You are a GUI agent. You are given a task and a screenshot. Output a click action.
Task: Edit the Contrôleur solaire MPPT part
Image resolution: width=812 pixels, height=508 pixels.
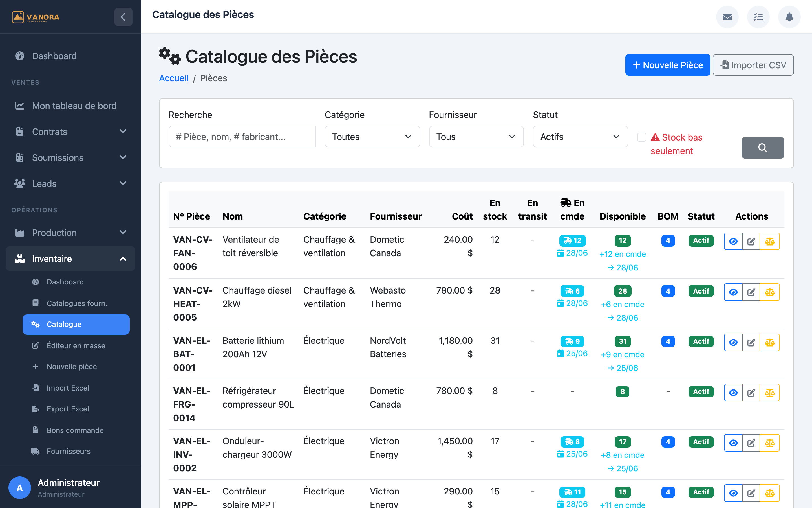(751, 493)
